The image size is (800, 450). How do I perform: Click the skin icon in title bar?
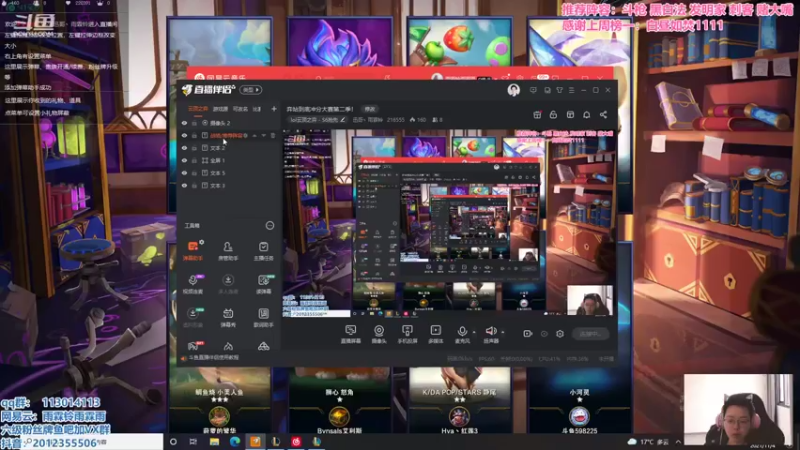click(x=559, y=90)
